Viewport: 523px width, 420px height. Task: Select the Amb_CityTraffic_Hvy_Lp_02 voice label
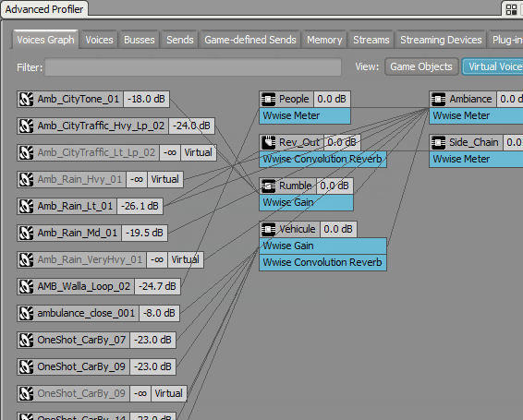[x=101, y=126]
